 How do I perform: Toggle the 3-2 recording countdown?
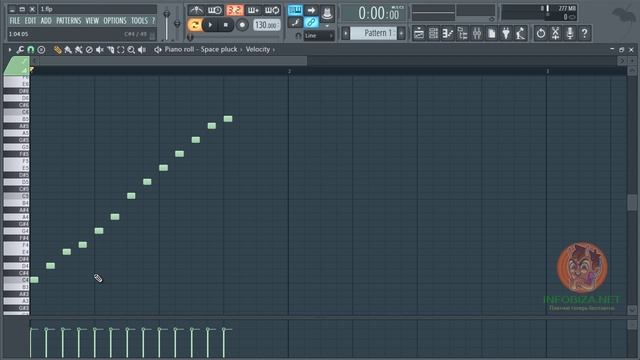(234, 10)
